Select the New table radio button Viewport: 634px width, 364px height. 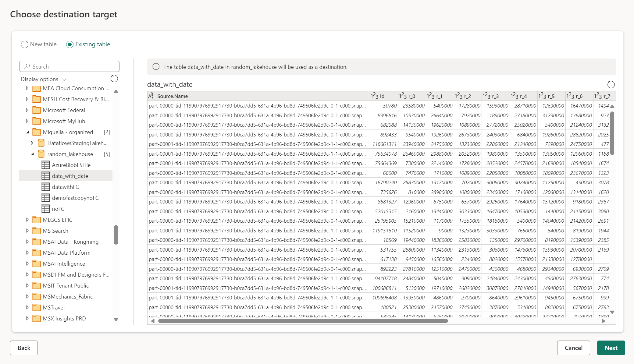coord(24,44)
